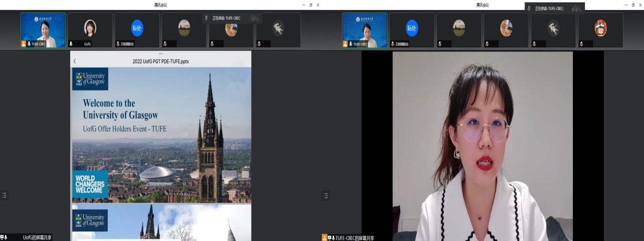Click the landscape photo avatar in left window
This screenshot has height=241, width=644.
184,28
